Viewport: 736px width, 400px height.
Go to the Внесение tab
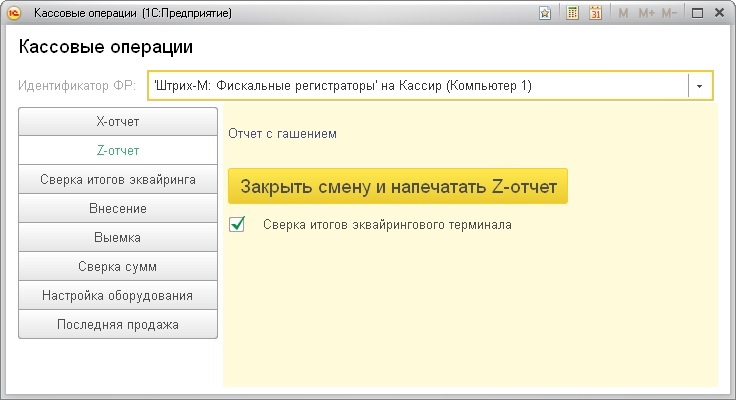click(117, 209)
